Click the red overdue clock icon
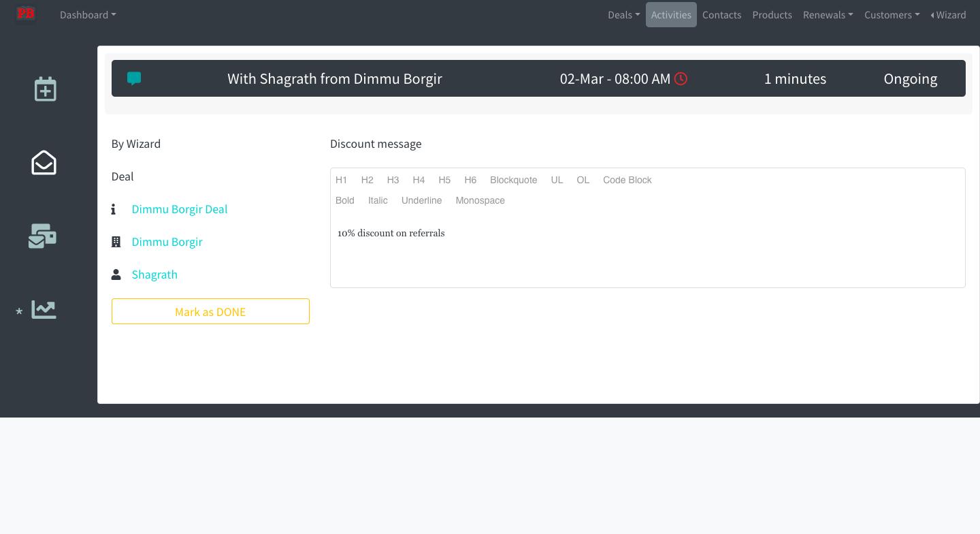The width and height of the screenshot is (980, 534). 681,79
